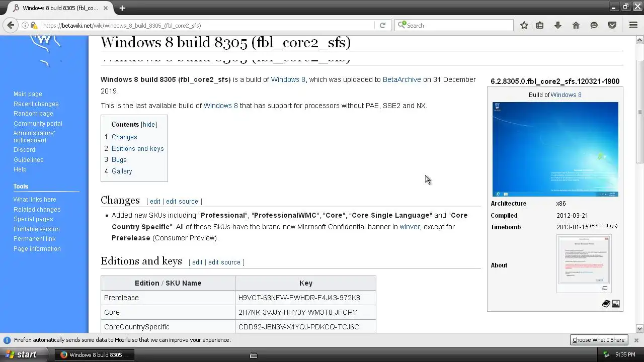Open the on-screen keyboard taskbar icon

click(x=254, y=355)
